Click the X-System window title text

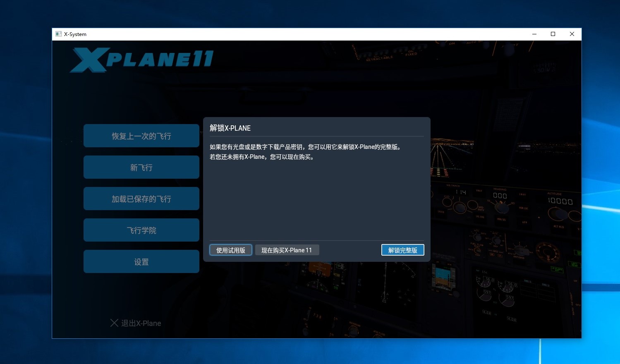pyautogui.click(x=75, y=34)
